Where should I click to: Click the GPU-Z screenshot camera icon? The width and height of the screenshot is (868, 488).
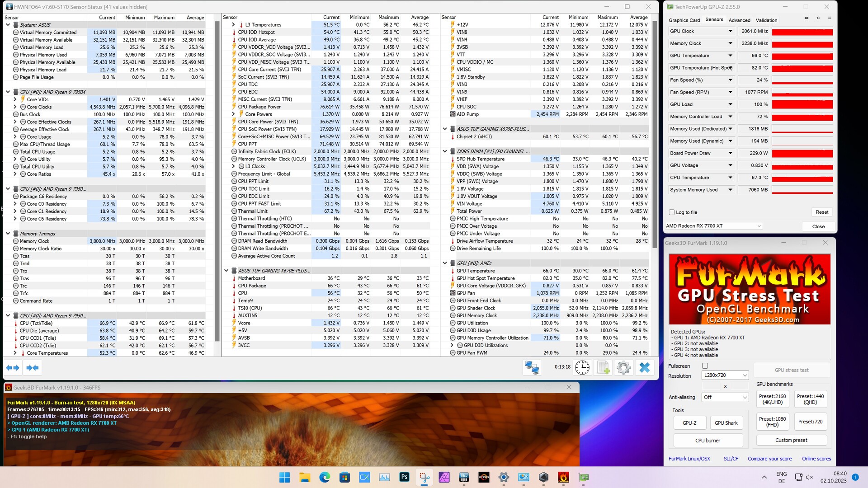pos(807,18)
